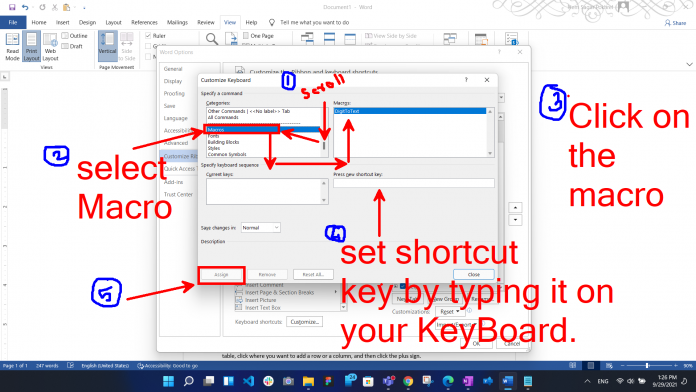Open the Zoom magnifier tool
Image resolution: width=696 pixels, height=392 pixels.
(212, 39)
